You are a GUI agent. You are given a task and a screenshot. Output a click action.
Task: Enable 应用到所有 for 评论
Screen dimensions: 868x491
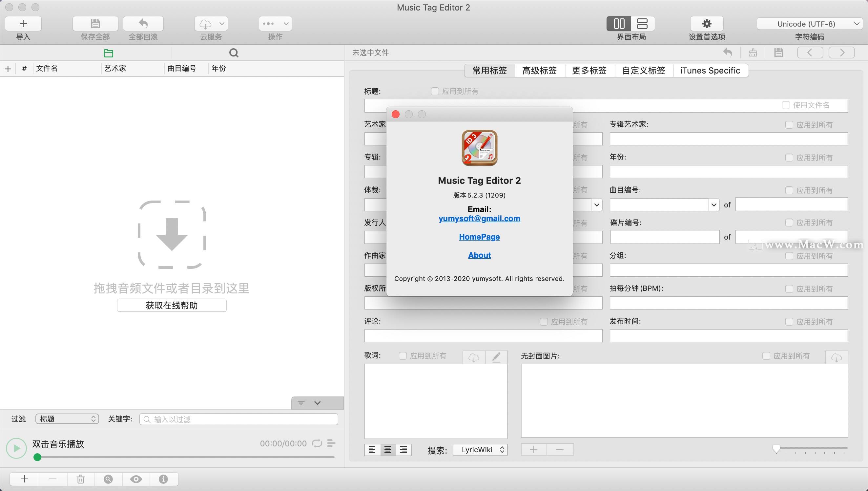(544, 322)
